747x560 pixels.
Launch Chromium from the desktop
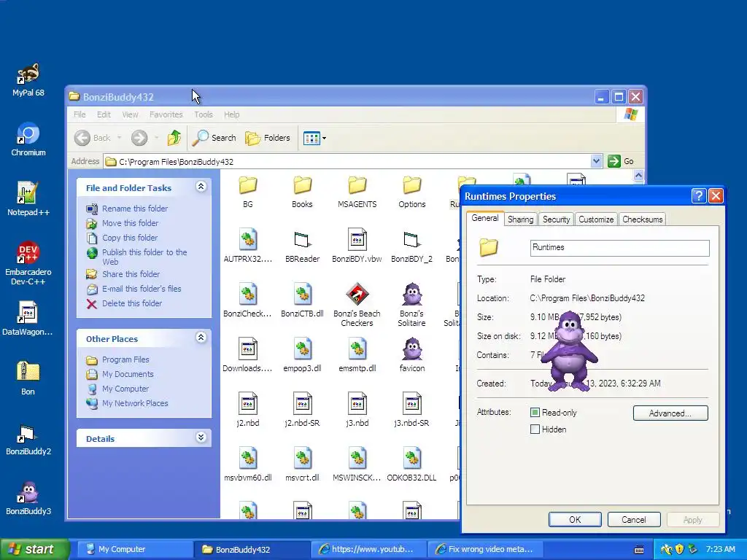pyautogui.click(x=28, y=139)
